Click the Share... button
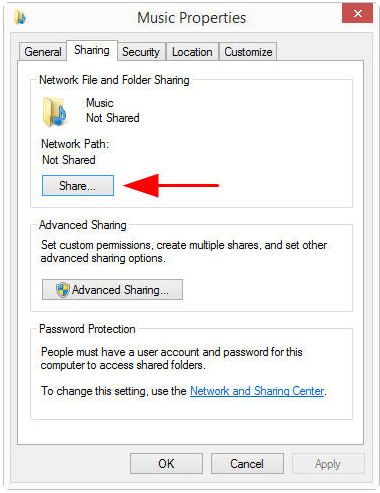Image resolution: width=380 pixels, height=493 pixels. click(78, 185)
